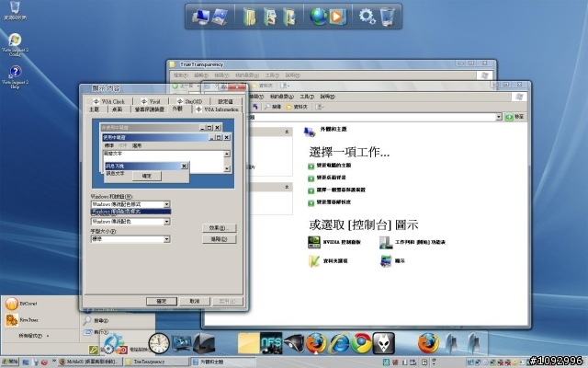Open the Pictures folder icon in top dock

(269, 17)
